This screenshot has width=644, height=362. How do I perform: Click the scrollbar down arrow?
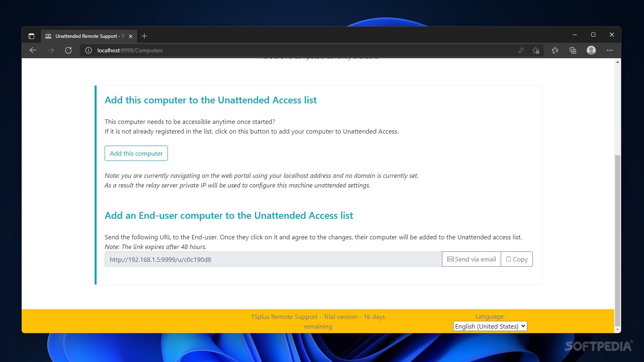(x=618, y=329)
